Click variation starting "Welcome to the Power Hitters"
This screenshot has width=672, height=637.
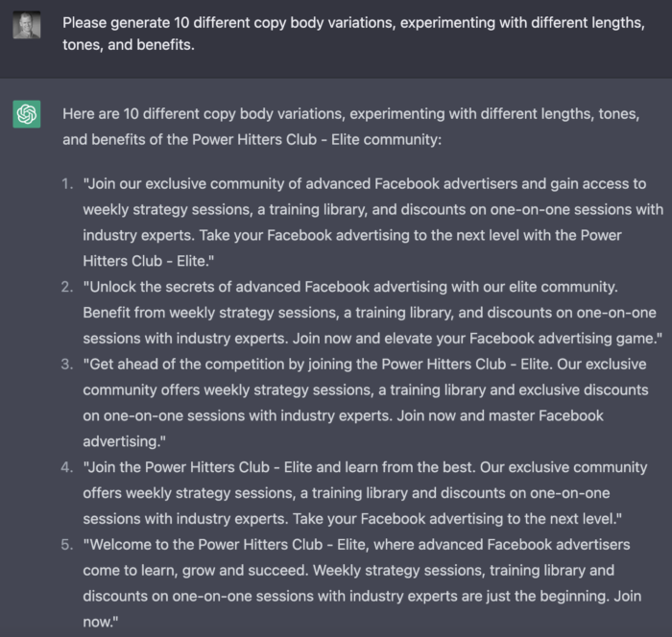pyautogui.click(x=362, y=583)
